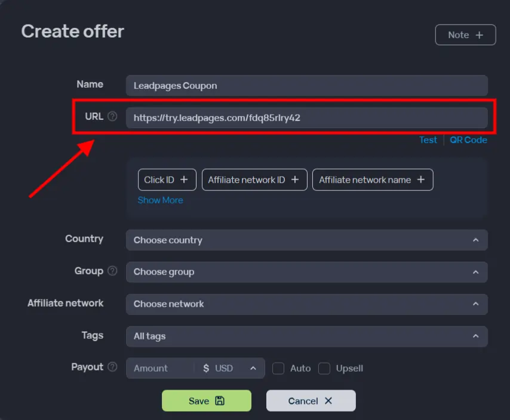
Task: Click the Group dropdown chevron arrow
Action: pos(475,272)
